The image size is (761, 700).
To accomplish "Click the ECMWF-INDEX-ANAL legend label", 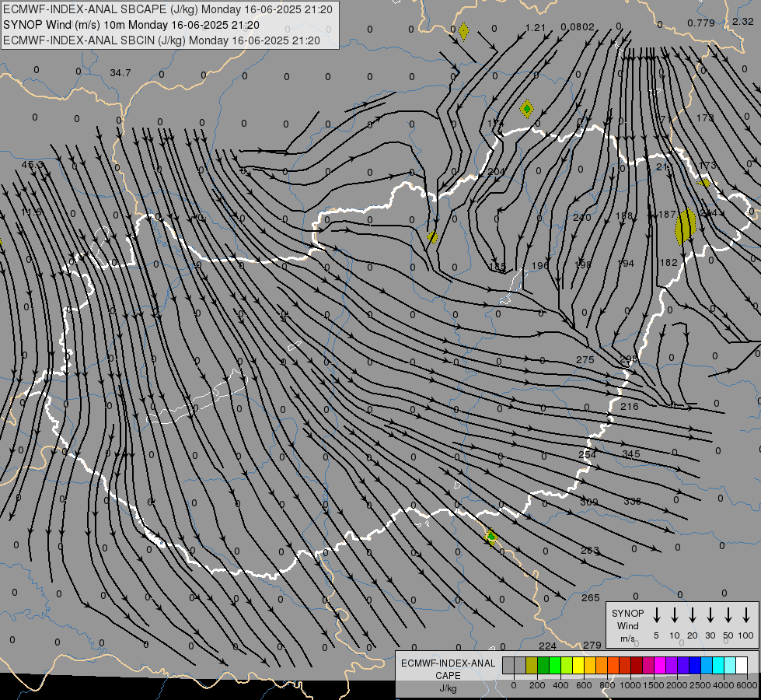I will click(x=449, y=663).
